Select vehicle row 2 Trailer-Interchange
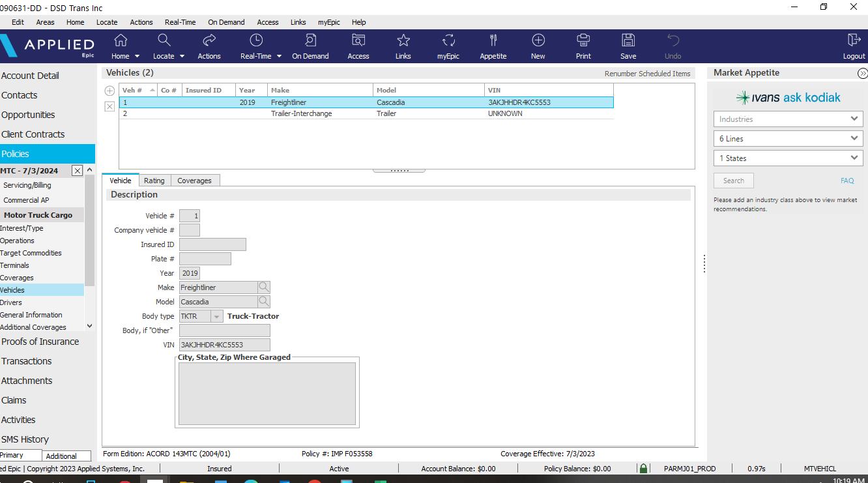Screen dimensions: 868x483 (x=366, y=113)
